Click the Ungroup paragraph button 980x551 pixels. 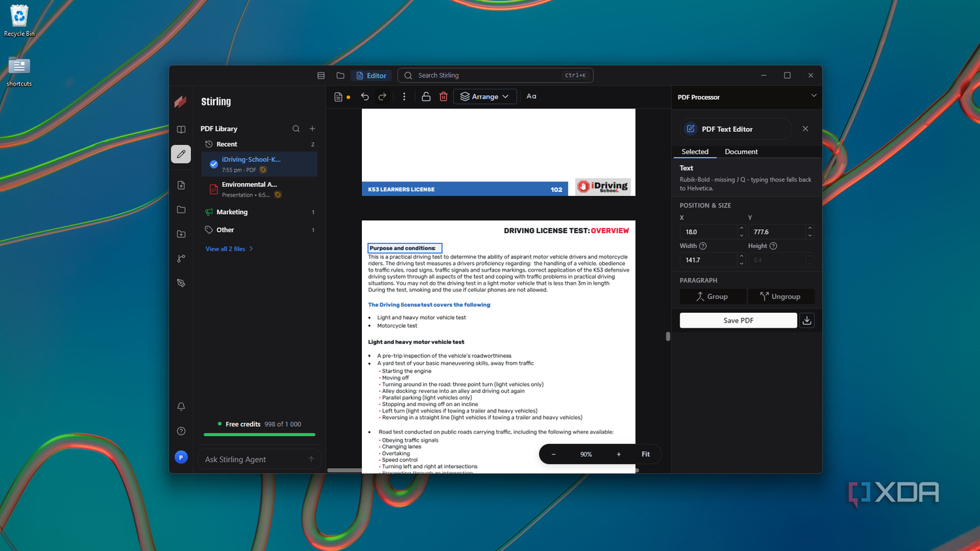[x=781, y=296]
